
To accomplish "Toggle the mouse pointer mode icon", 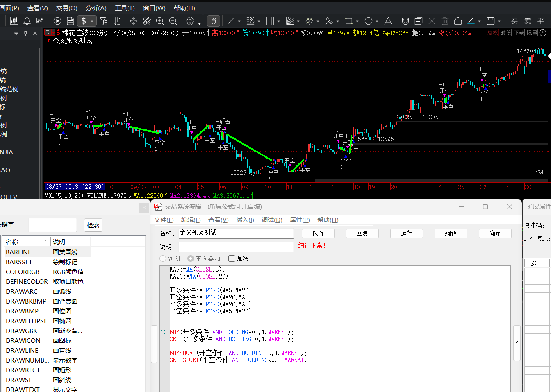I will (x=213, y=21).
